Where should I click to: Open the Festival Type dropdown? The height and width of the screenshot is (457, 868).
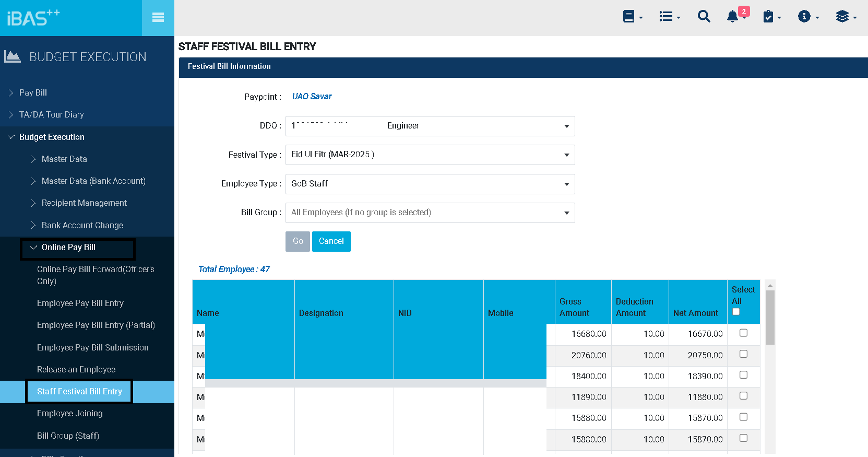click(x=430, y=155)
